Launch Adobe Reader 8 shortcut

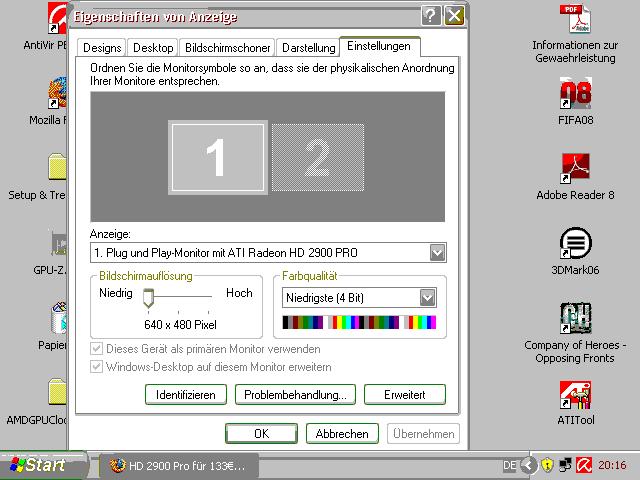pyautogui.click(x=576, y=168)
